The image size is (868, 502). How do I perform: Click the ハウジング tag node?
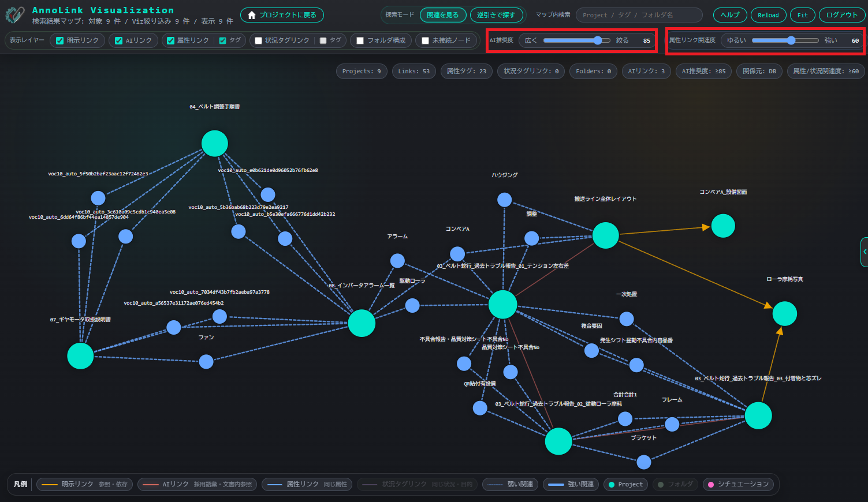tap(505, 200)
